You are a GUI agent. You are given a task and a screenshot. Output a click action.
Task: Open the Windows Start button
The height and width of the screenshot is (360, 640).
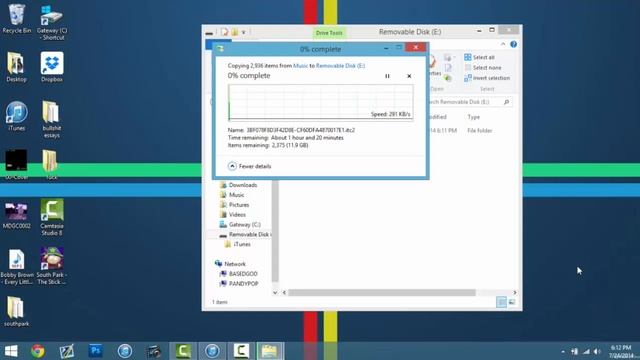(x=11, y=351)
